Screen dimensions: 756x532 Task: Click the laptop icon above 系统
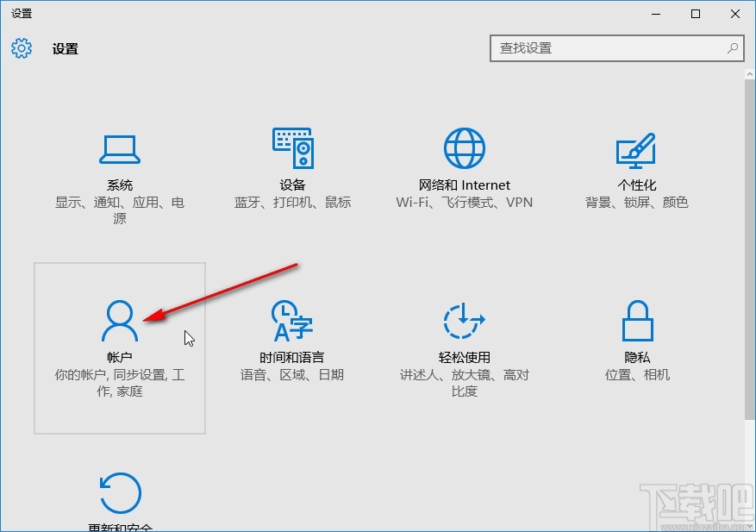[119, 148]
